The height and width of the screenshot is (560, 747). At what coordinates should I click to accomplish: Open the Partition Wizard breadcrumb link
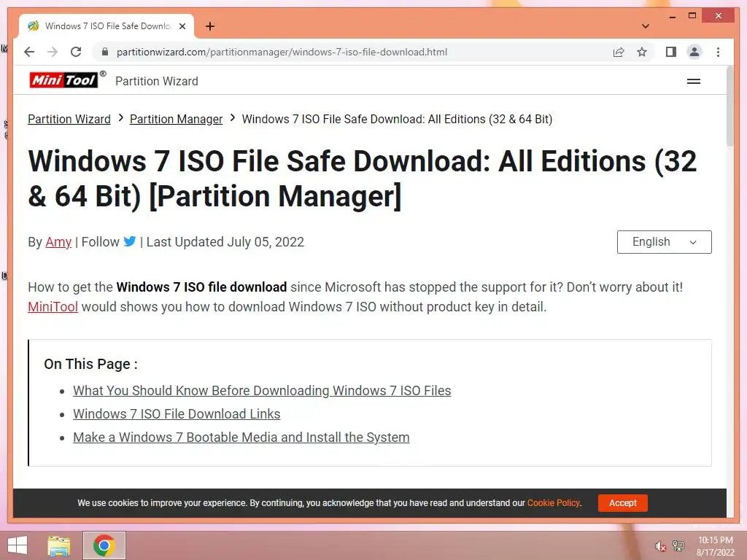coord(69,119)
